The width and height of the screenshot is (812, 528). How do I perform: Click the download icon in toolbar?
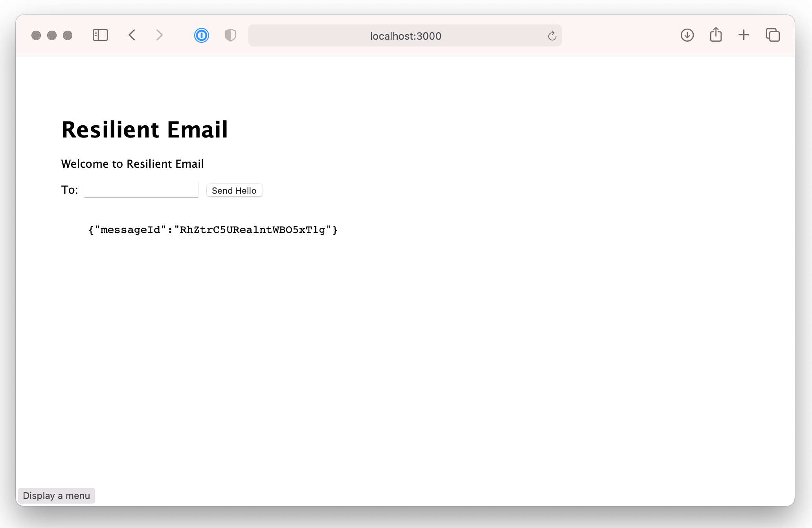pos(687,35)
